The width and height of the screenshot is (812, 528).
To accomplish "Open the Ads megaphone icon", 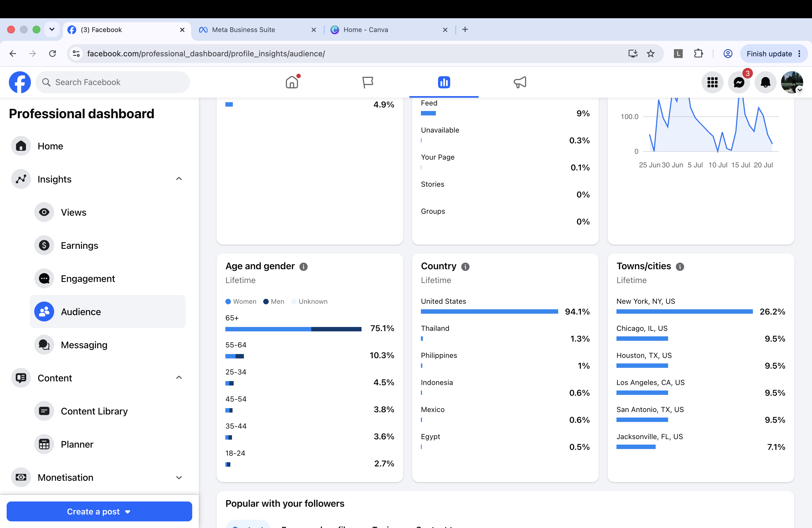I will [520, 82].
